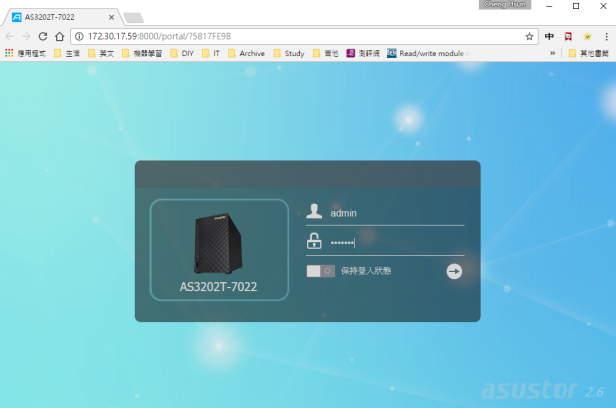Toggle the stay signed in switch
This screenshot has height=408, width=616.
(x=320, y=271)
